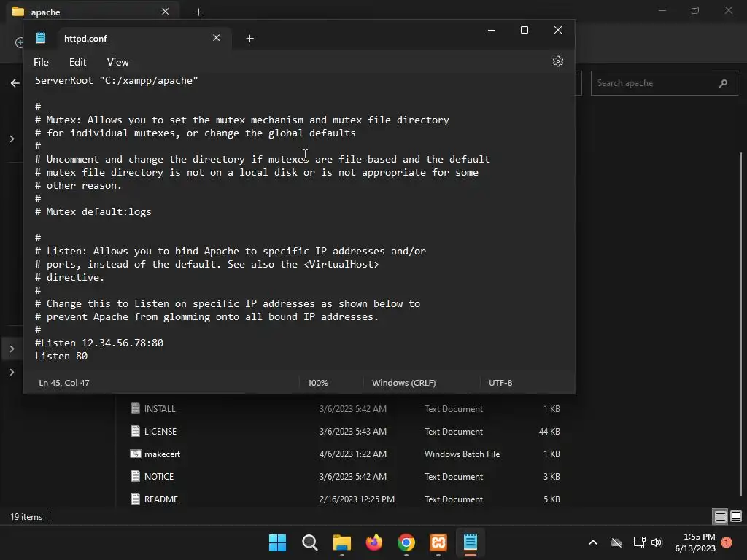Open the Edit menu in Notepad
The image size is (747, 560).
click(x=77, y=63)
